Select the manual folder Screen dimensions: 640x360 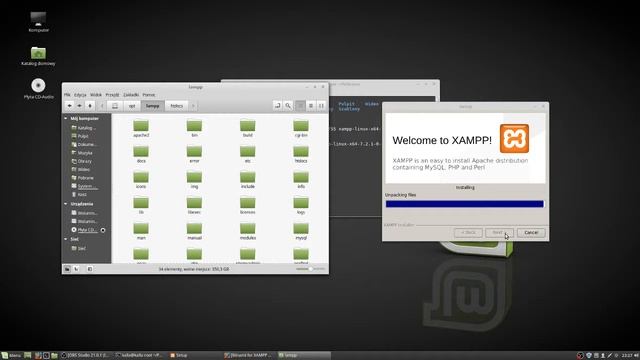click(x=194, y=231)
